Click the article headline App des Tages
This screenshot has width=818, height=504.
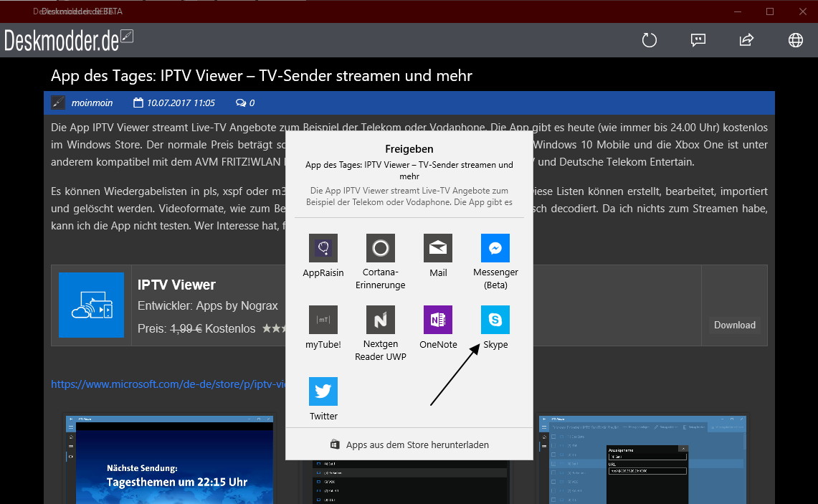[x=262, y=76]
